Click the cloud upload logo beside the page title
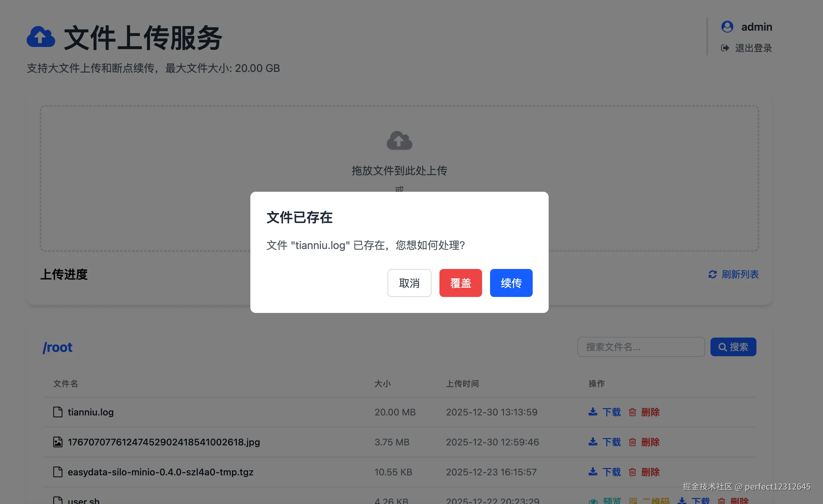823x504 pixels. (x=41, y=37)
